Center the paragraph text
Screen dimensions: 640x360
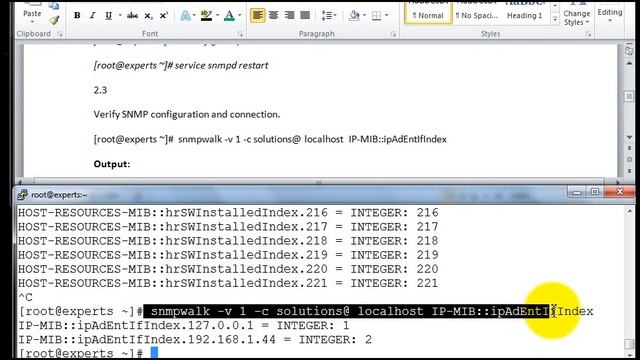pyautogui.click(x=273, y=16)
